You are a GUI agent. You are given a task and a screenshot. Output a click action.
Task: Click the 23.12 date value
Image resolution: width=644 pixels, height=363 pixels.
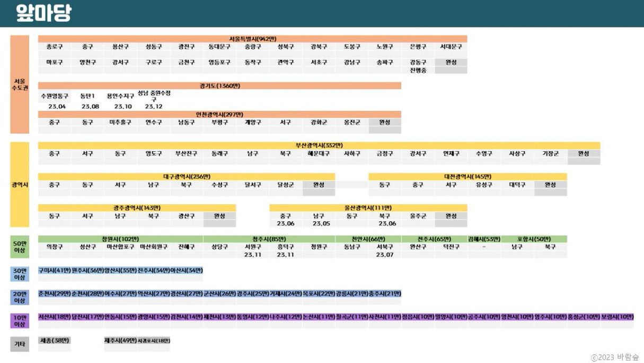click(154, 107)
